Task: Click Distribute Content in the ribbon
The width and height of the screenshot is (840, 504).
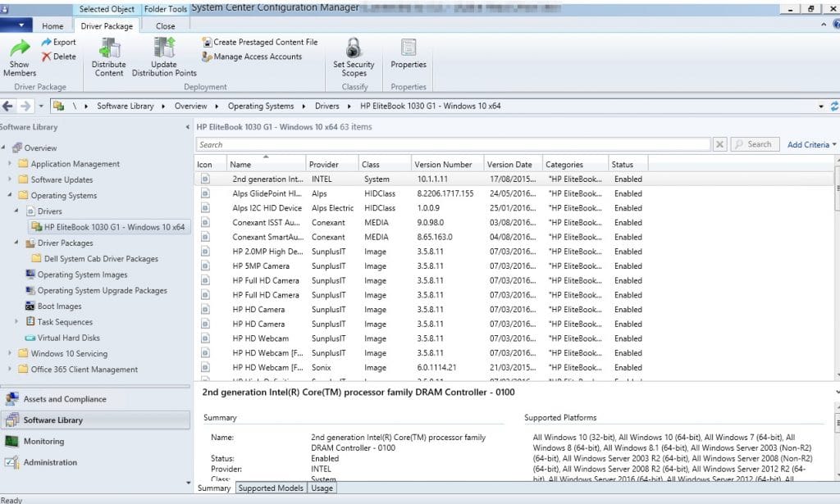Action: point(109,57)
